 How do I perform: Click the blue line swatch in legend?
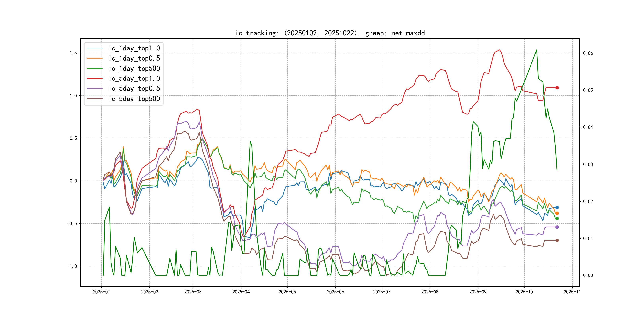(x=95, y=48)
